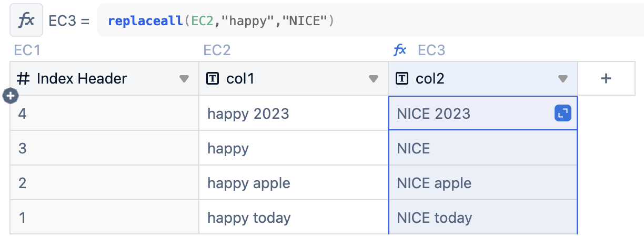Click the plus circle to add a row
The height and width of the screenshot is (247, 644).
click(x=11, y=96)
